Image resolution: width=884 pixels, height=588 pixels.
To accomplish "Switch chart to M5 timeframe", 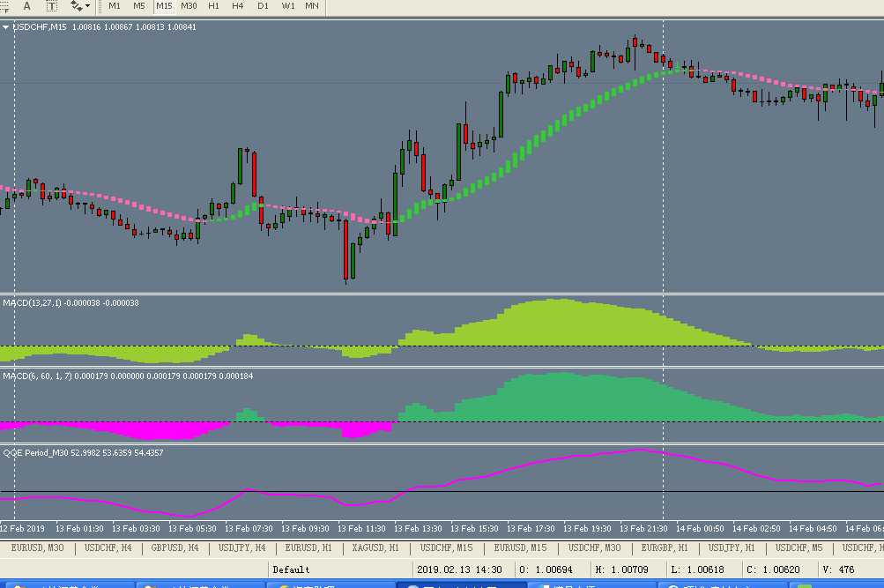I will pos(139,6).
